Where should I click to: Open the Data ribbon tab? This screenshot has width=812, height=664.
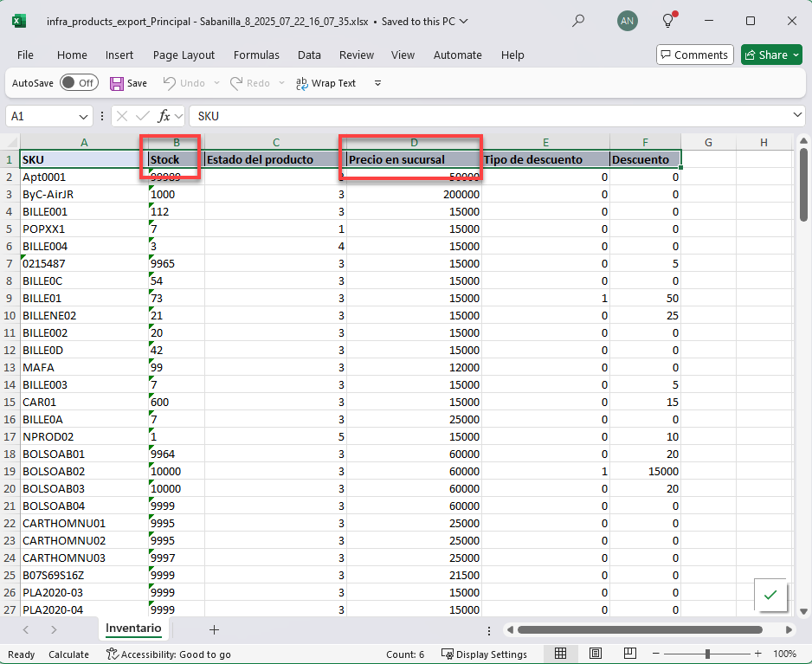[309, 55]
